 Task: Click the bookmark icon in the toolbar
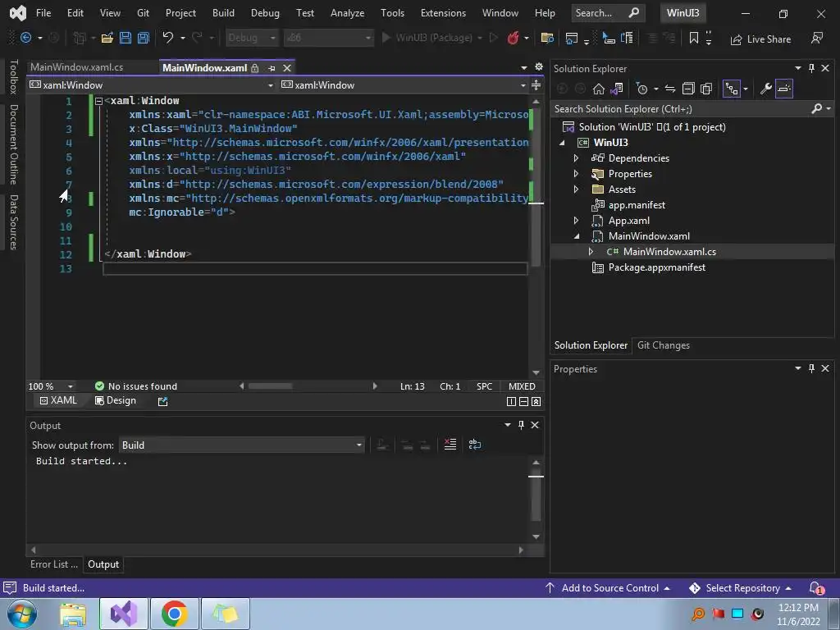694,38
